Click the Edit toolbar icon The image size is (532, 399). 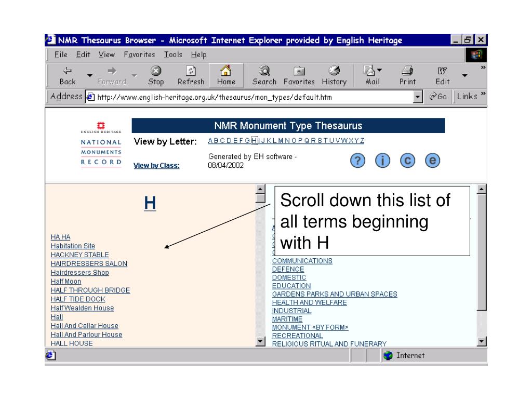pyautogui.click(x=442, y=71)
